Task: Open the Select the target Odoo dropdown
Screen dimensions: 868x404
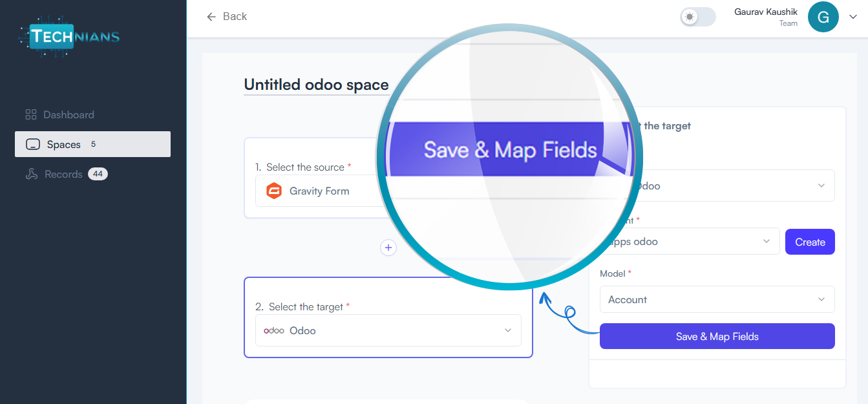Action: click(x=388, y=330)
